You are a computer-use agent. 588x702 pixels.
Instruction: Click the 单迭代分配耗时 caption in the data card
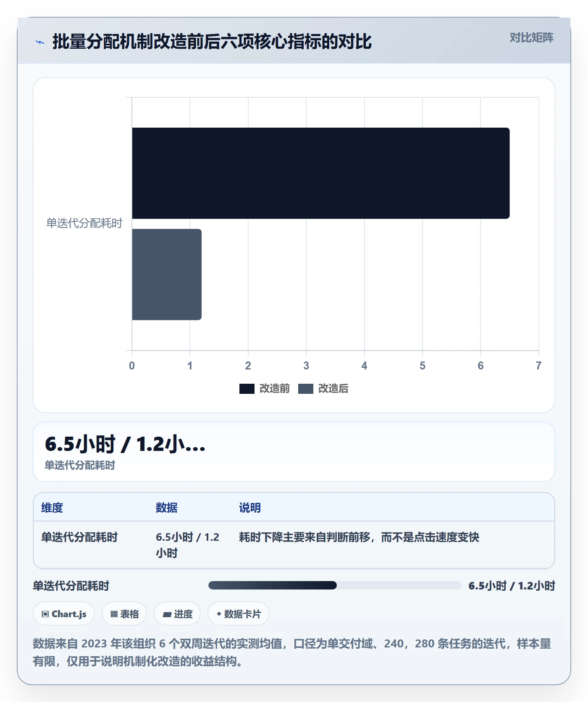click(80, 465)
